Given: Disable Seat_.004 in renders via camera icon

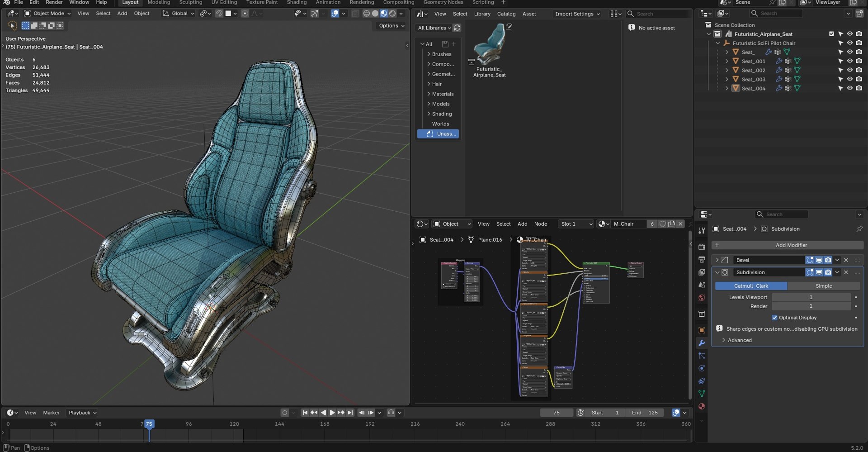Looking at the screenshot, I should [x=859, y=88].
